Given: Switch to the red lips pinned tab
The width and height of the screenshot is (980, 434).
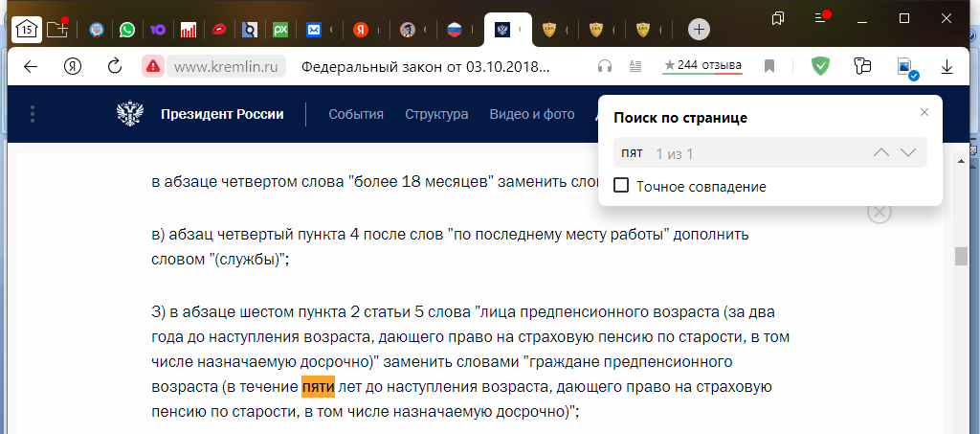Looking at the screenshot, I should pos(219,30).
